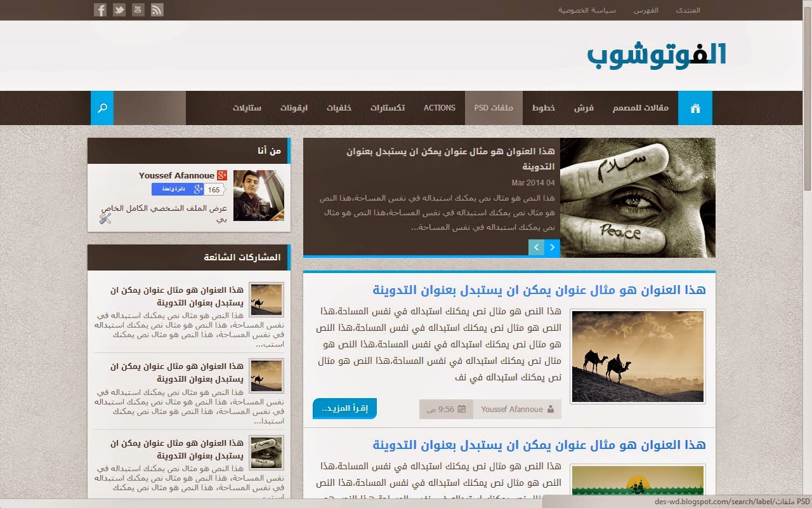Open first popular post title
This screenshot has width=812, height=508.
point(177,297)
